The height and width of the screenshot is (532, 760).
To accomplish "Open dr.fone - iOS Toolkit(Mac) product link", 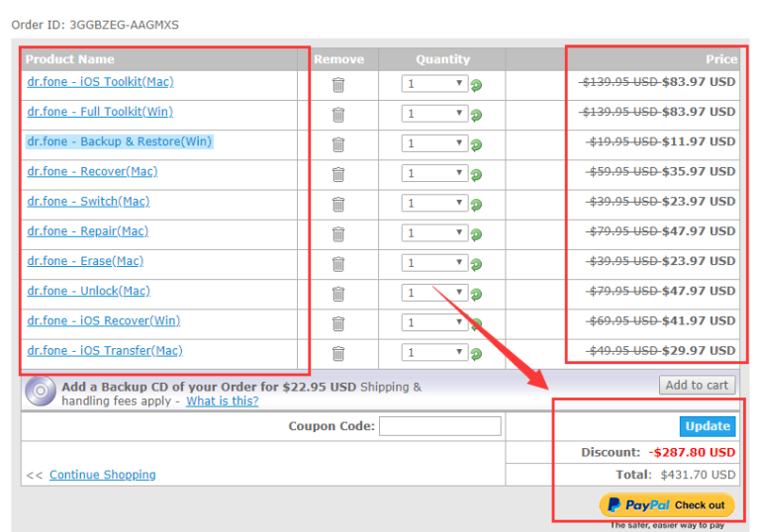I will click(x=100, y=82).
